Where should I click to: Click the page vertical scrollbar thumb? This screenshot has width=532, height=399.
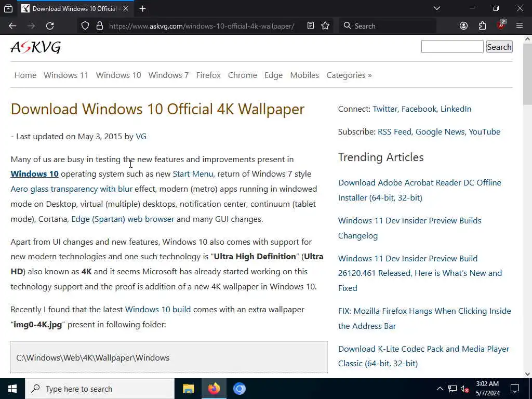coord(528,74)
